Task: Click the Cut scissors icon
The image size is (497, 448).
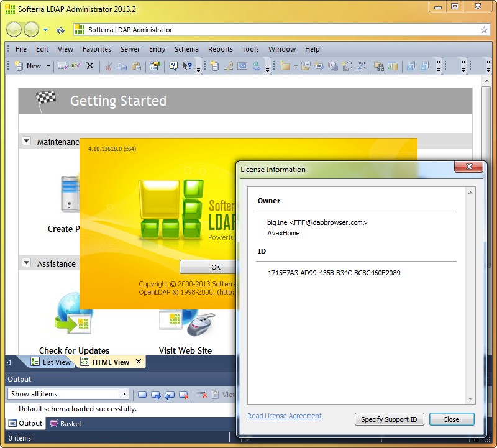Action: tap(109, 66)
